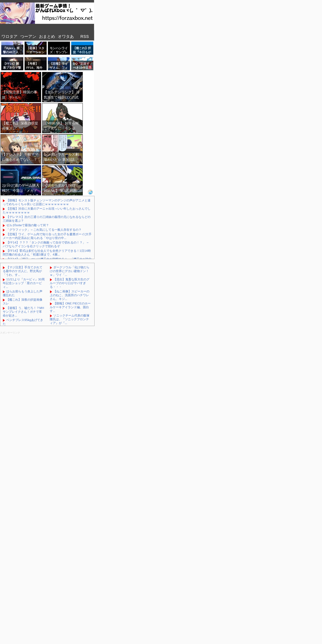Open the 【デレマス】次の三通りの三姉妹 link
The image size is (322, 644).
point(47,219)
